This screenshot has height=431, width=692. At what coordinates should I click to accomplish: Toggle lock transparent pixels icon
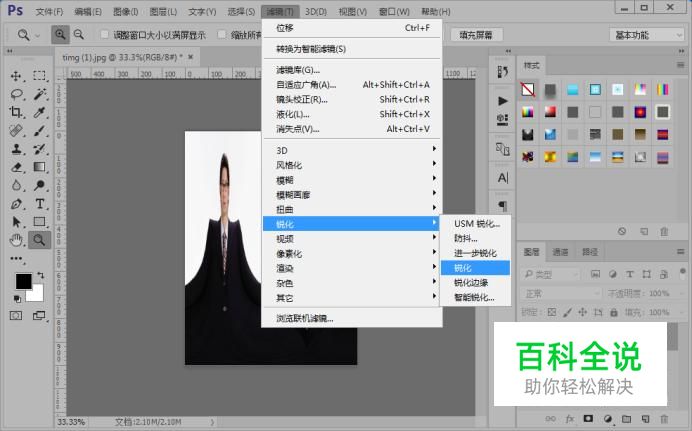tap(552, 312)
